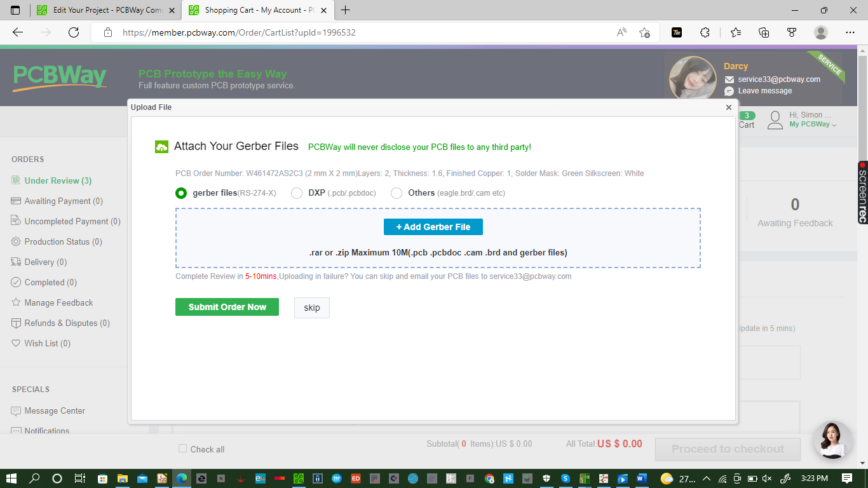Expand the My PCBWay dropdown
Viewport: 868px width, 488px height.
813,125
